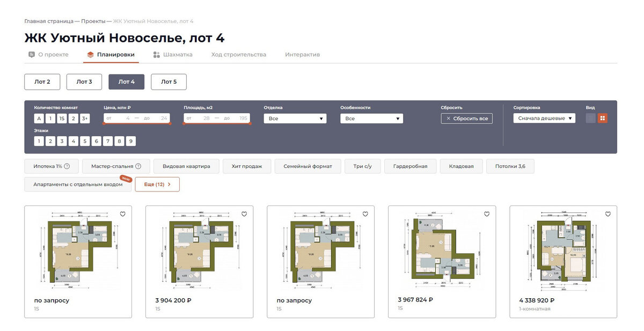Click the О проекте tab icon
Screen dimensions: 644x331
(x=32, y=55)
